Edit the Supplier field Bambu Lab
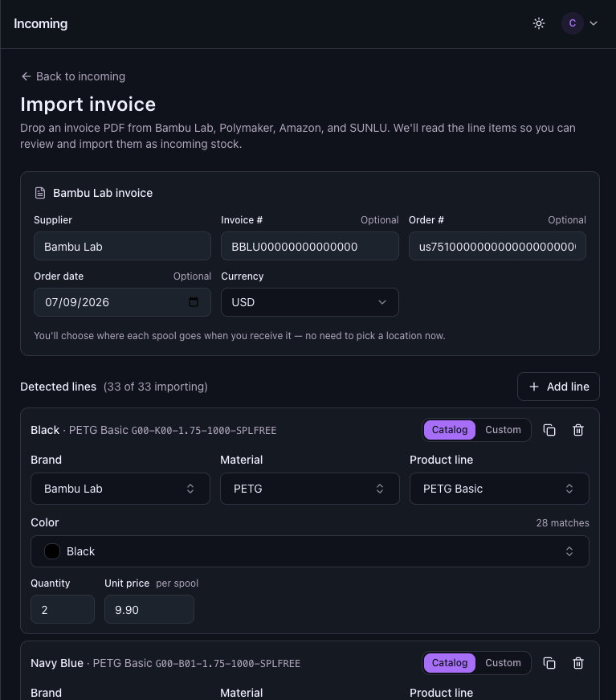The image size is (616, 700). [x=122, y=246]
